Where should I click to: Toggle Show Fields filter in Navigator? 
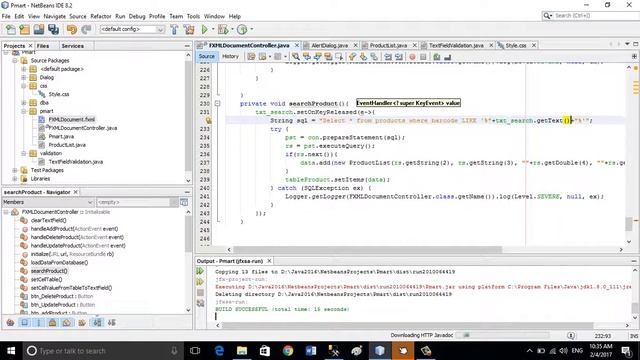point(25,322)
